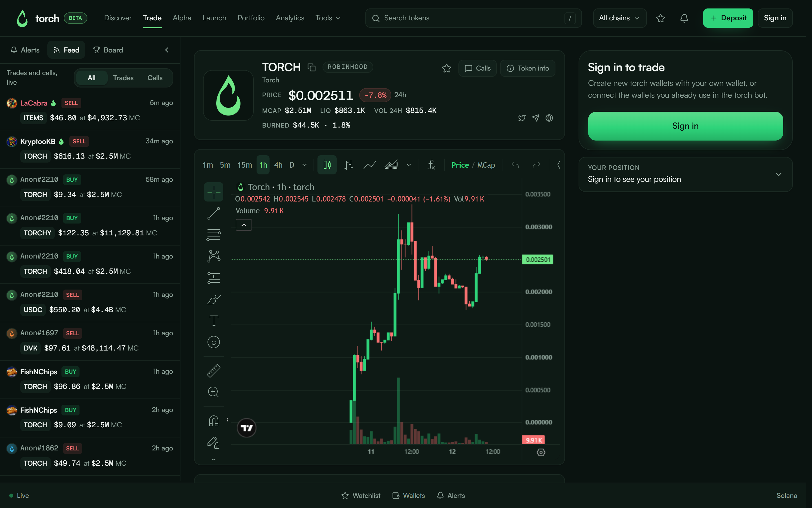This screenshot has height=508, width=812.
Task: Toggle magnet mode on chart
Action: (213, 421)
